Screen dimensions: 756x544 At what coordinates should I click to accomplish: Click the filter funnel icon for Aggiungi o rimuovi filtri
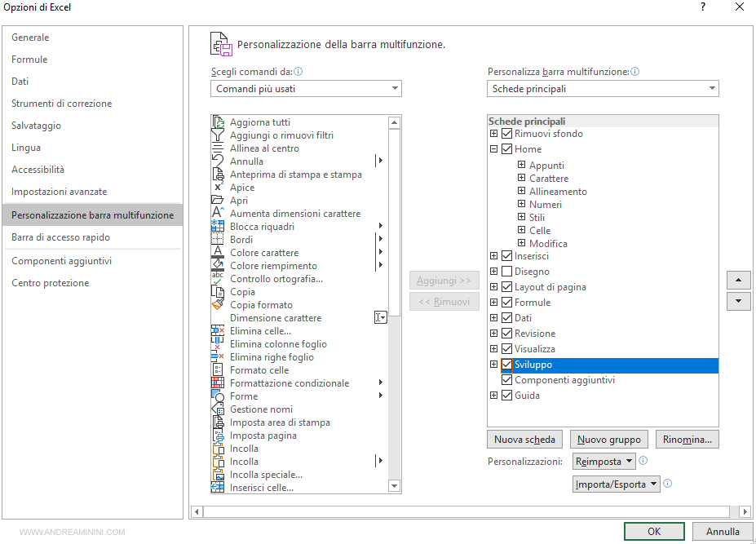point(218,135)
